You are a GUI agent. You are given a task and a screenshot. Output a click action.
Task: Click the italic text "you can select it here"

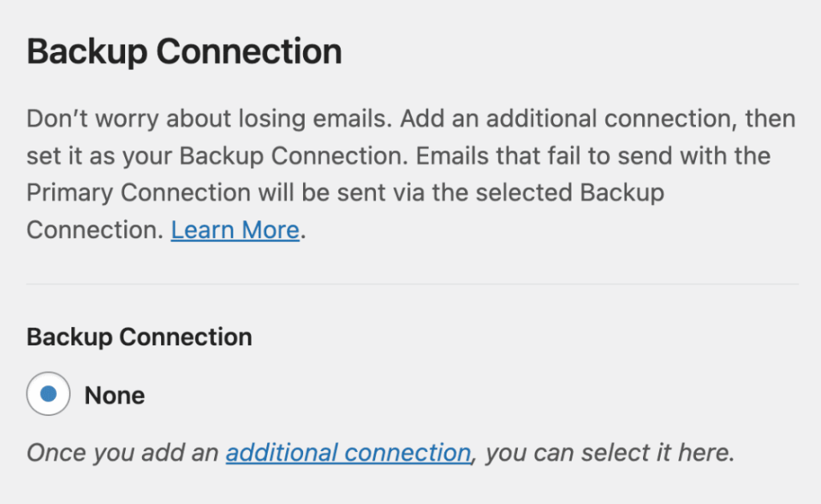[x=609, y=453]
